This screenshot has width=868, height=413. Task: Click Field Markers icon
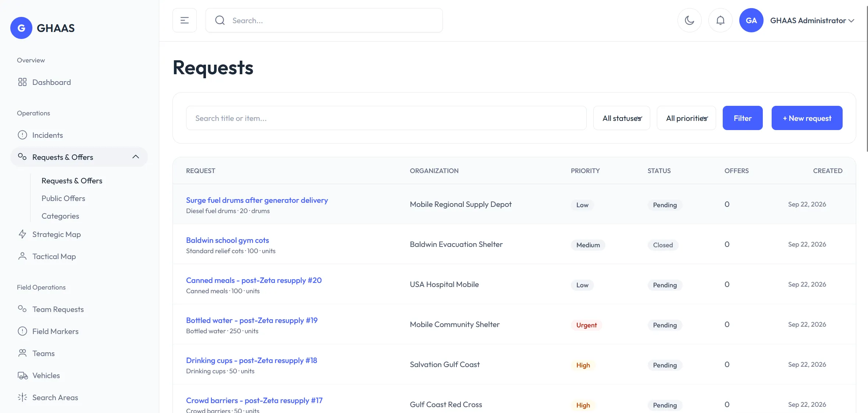click(x=22, y=331)
